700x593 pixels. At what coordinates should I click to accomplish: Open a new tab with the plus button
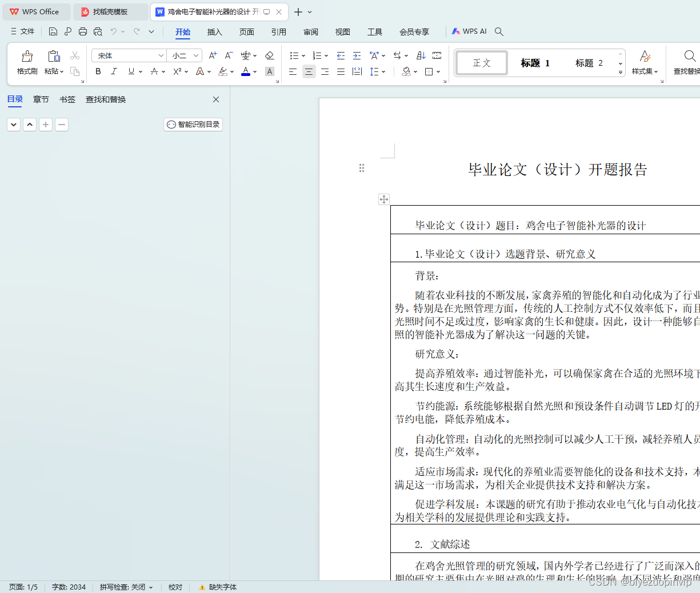coord(298,12)
